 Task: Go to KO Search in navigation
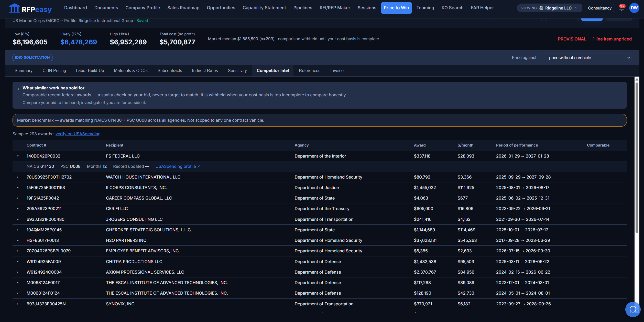(452, 8)
